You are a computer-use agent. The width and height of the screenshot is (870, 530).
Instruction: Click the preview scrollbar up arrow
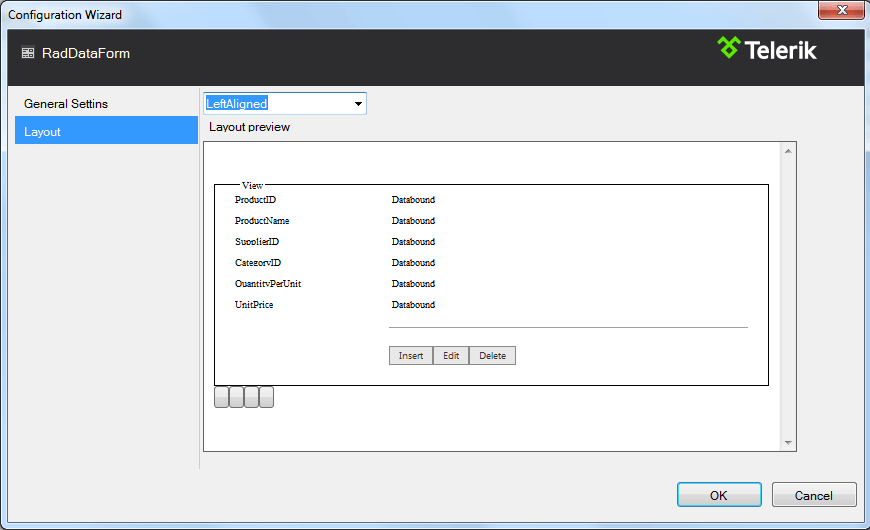tap(788, 151)
